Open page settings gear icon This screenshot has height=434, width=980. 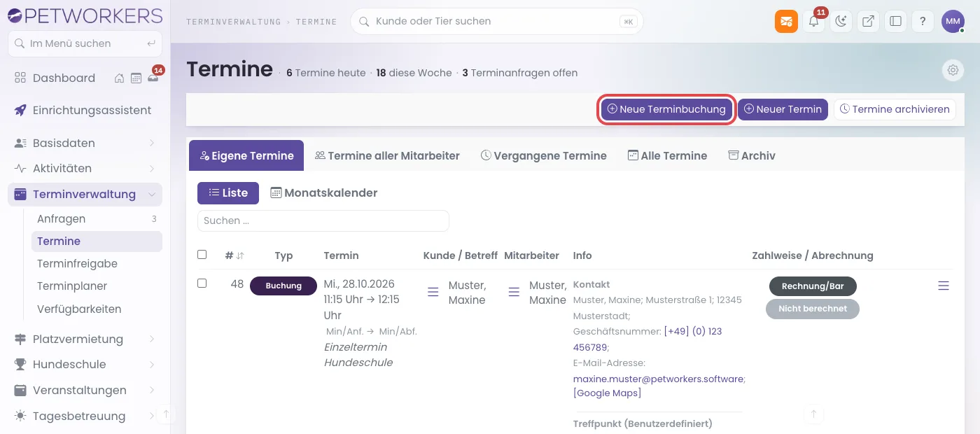pyautogui.click(x=953, y=70)
